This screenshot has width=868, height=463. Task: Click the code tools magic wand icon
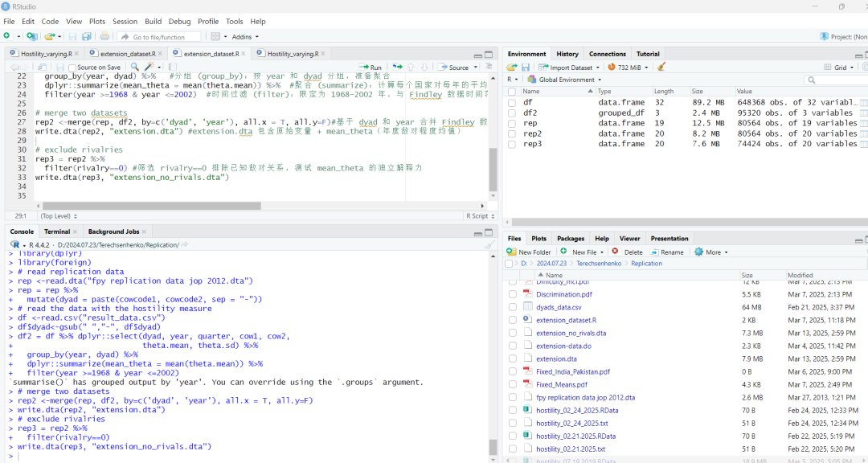point(149,67)
